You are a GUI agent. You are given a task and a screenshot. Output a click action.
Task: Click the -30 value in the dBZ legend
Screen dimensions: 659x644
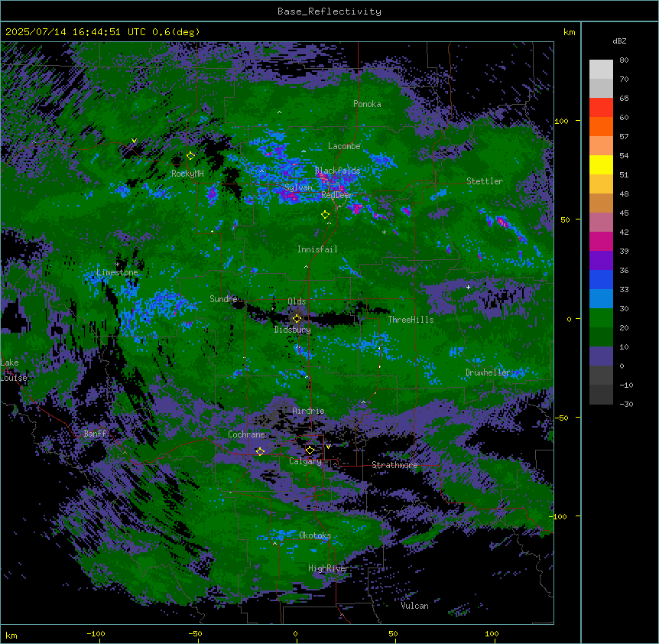626,405
